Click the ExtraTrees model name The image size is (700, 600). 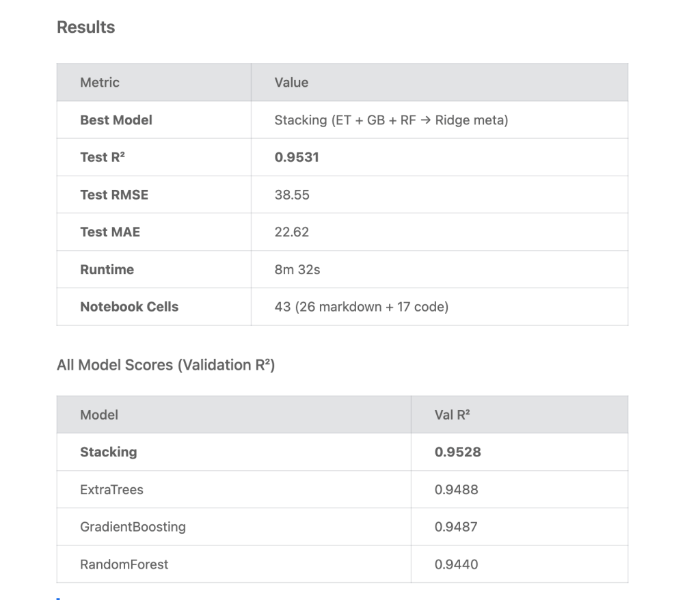coord(112,490)
